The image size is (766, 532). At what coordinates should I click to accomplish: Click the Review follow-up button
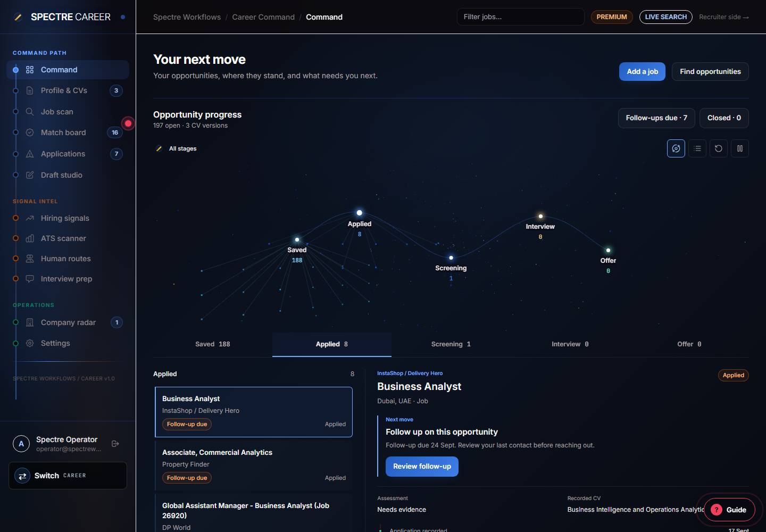(x=422, y=467)
